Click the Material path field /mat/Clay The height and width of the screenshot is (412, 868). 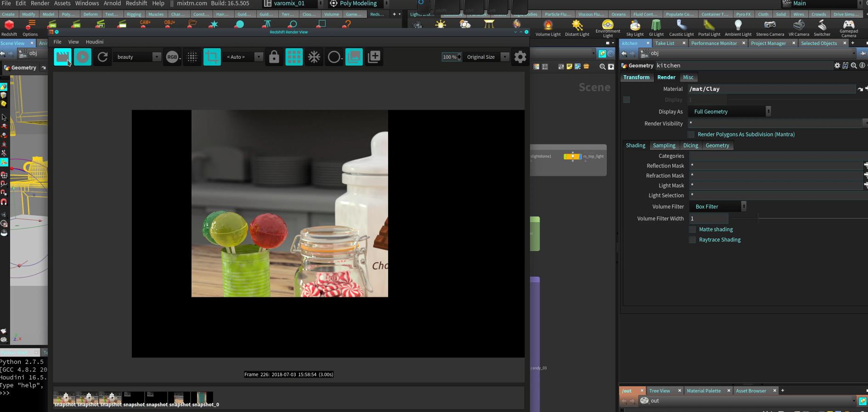772,89
